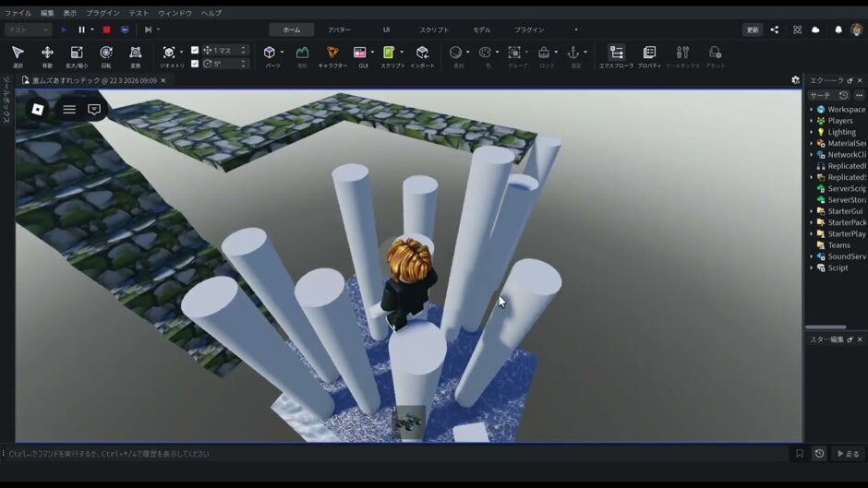
Task: Open the Roblox menu icon in viewport
Action: tap(38, 109)
